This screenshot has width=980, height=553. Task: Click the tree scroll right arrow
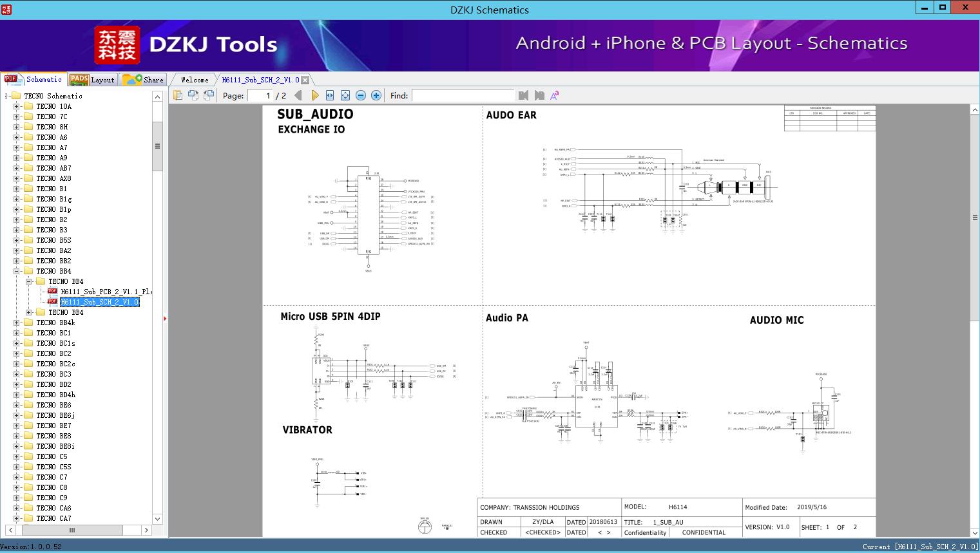147,530
